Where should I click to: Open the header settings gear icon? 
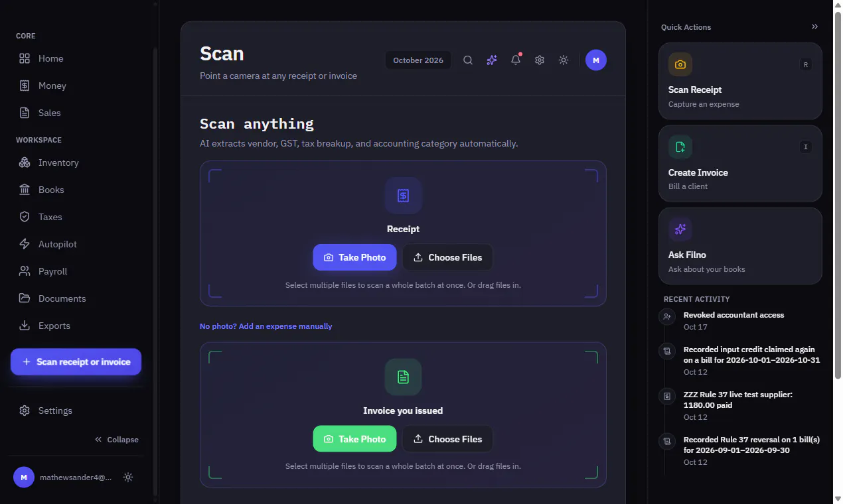tap(540, 60)
